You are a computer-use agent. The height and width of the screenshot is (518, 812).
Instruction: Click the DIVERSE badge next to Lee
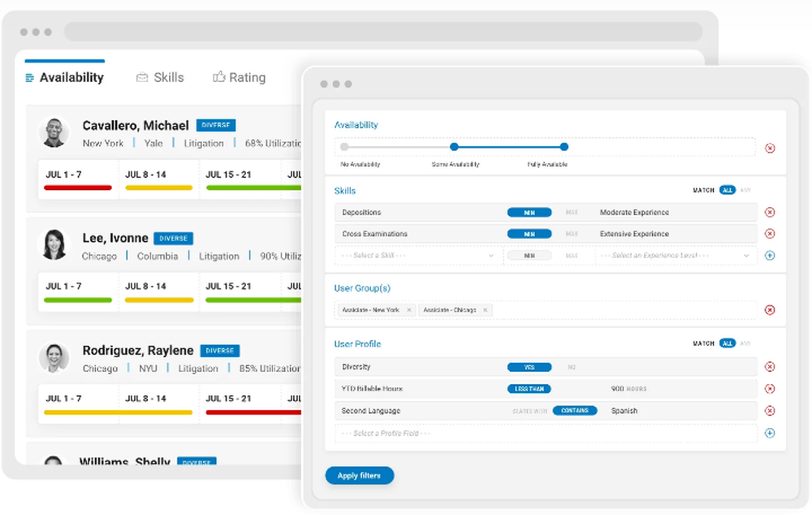point(174,238)
